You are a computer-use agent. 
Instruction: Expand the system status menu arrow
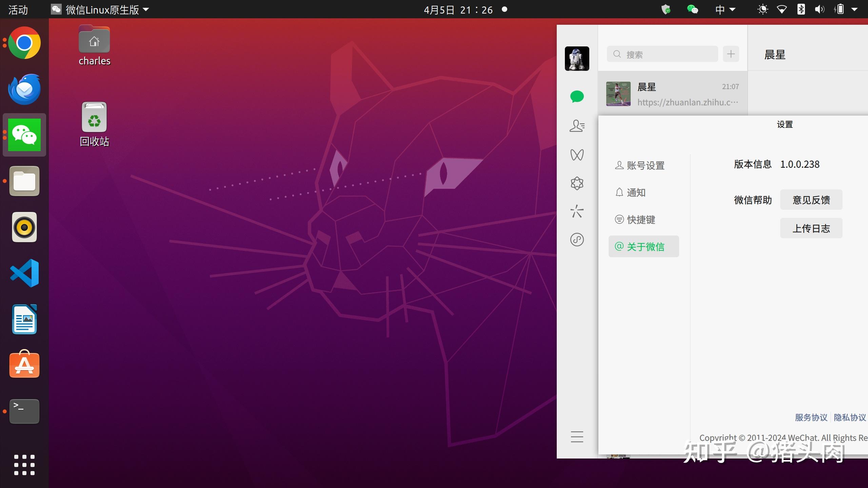(854, 9)
